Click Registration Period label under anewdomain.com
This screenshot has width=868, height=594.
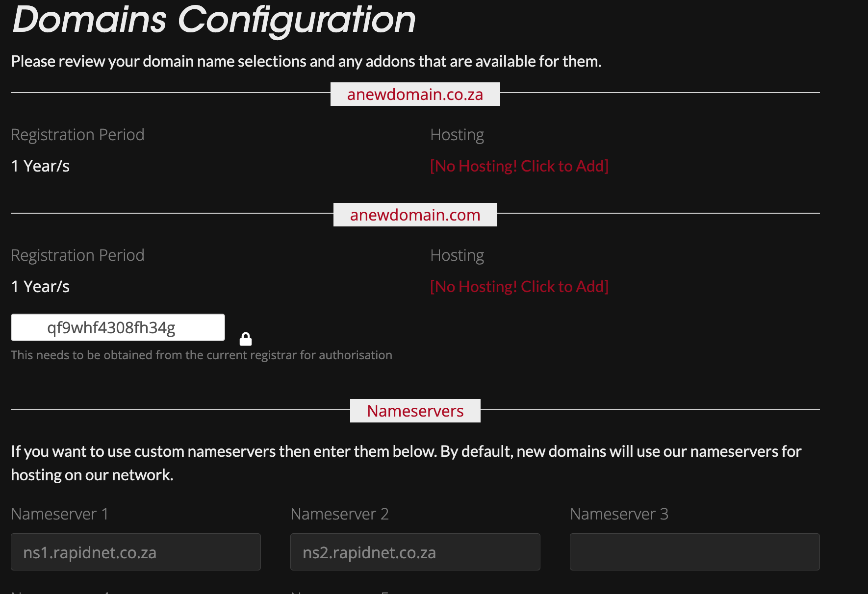click(77, 255)
